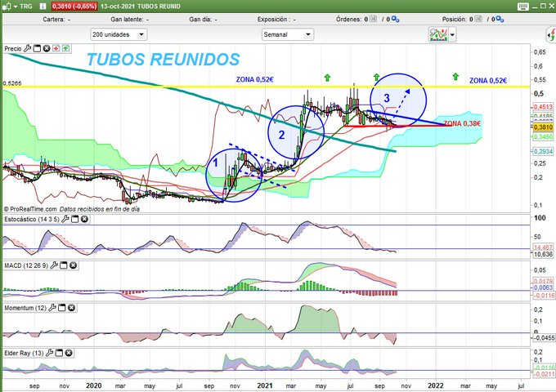Screen dimensions: 556x392
Task: Open Elder Ray indicator wrench settings
Action: point(50,353)
